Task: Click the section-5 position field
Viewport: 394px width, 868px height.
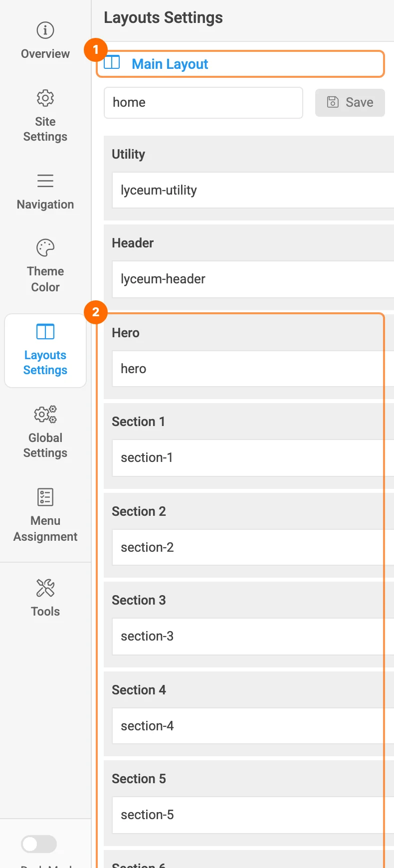Action: 253,815
